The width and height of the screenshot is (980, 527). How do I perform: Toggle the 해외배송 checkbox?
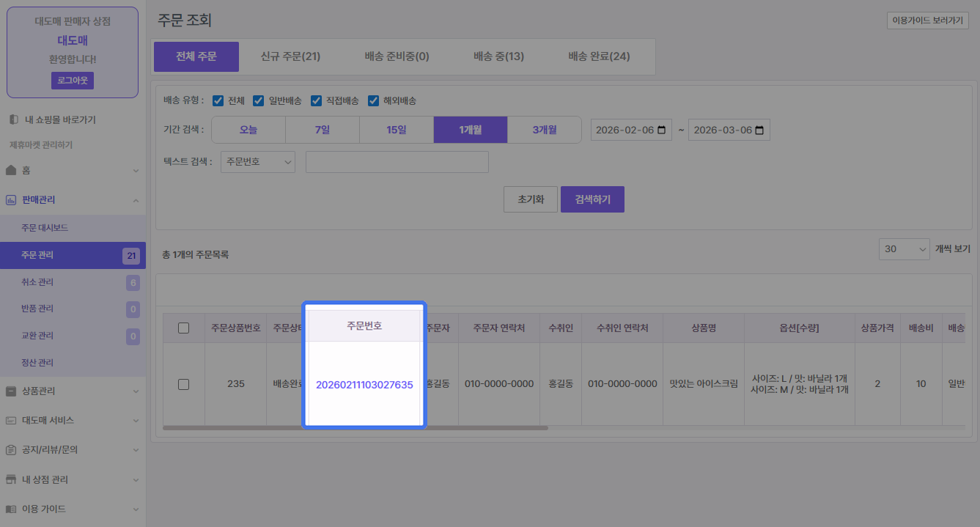click(x=373, y=100)
